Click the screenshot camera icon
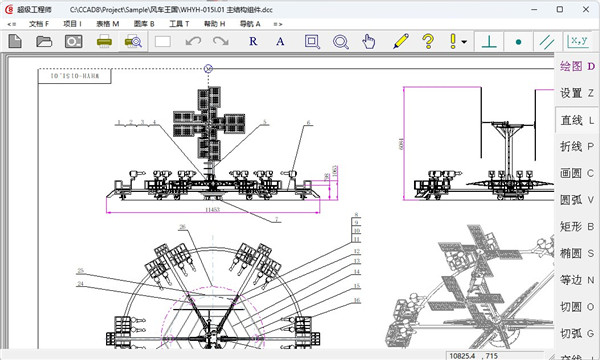This screenshot has height=360, width=600. point(73,41)
